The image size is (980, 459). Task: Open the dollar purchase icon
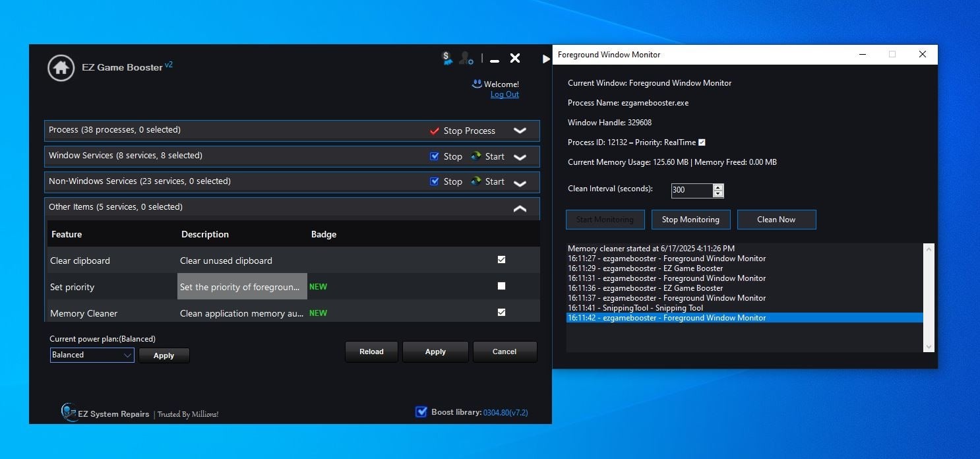pyautogui.click(x=447, y=59)
